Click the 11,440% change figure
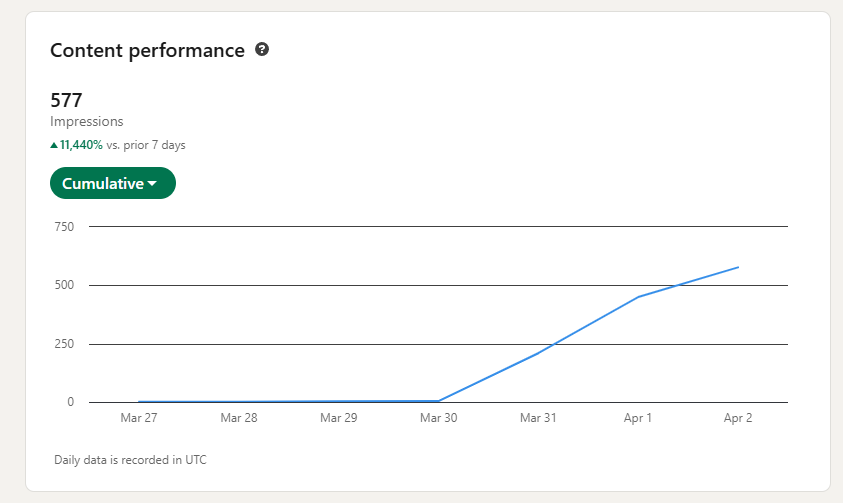 [x=82, y=145]
